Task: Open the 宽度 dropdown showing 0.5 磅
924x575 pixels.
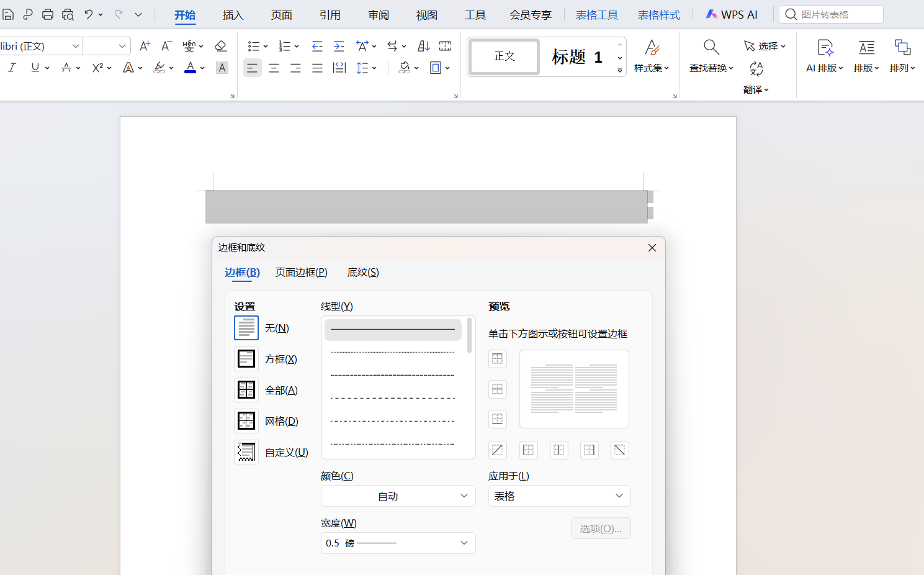Action: [398, 543]
